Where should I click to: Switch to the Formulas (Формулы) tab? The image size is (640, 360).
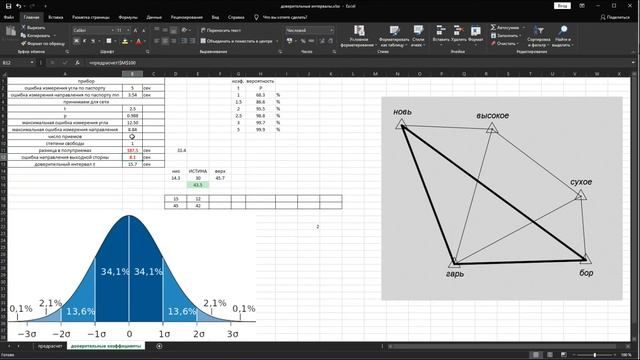click(128, 17)
